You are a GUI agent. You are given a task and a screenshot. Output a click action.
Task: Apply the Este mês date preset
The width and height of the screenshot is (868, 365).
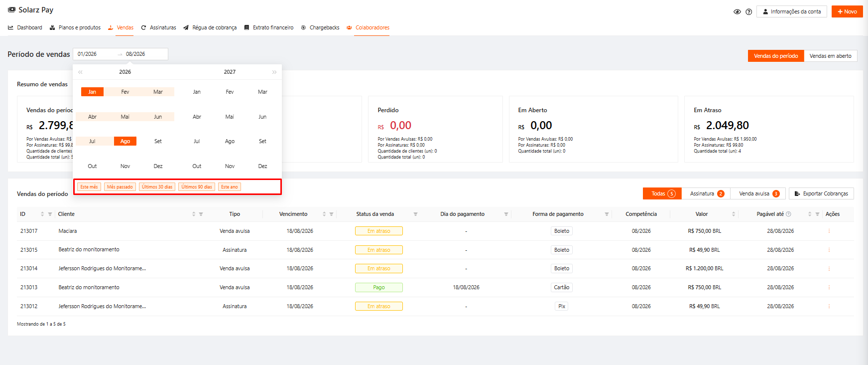89,187
